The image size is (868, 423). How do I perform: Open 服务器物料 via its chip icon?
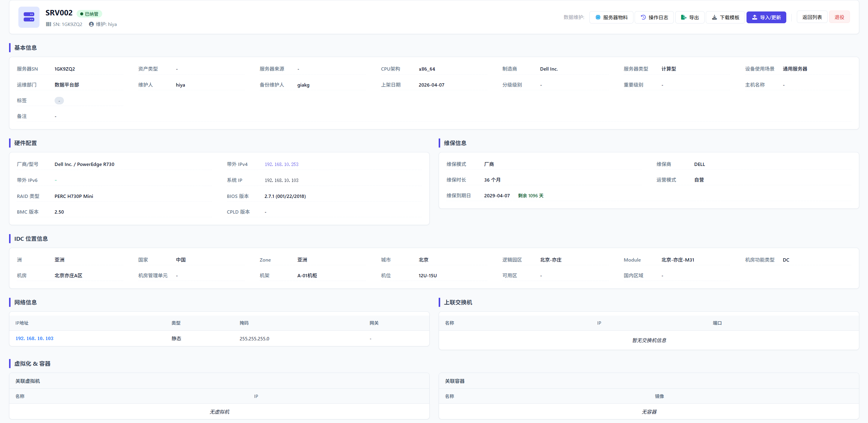(598, 17)
